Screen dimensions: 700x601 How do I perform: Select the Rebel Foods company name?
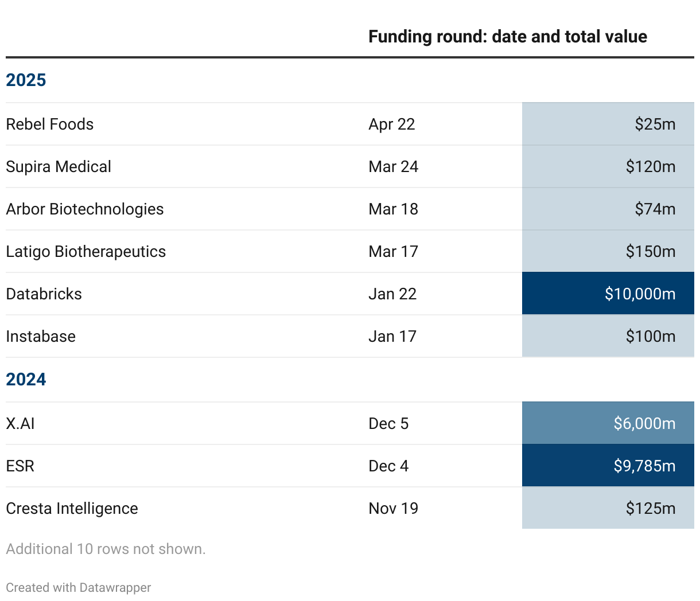(50, 124)
